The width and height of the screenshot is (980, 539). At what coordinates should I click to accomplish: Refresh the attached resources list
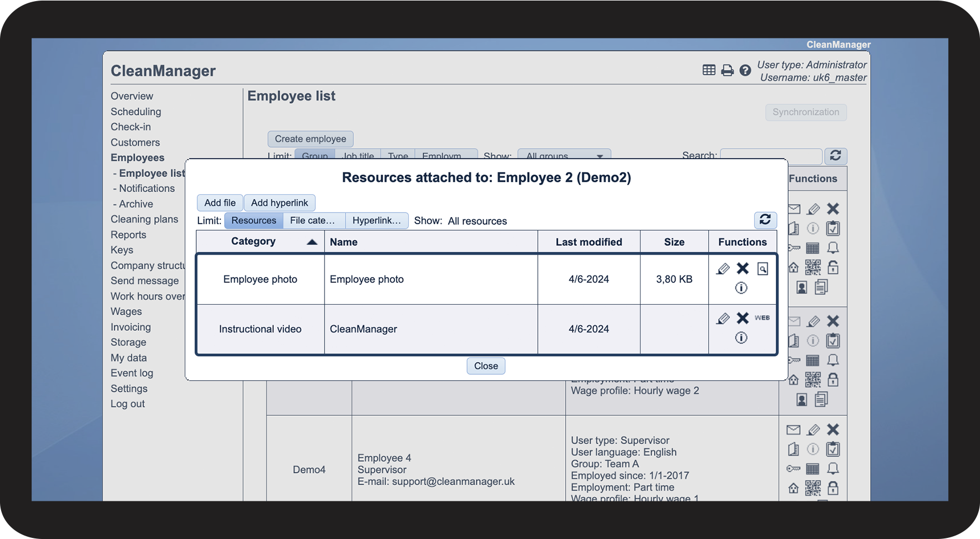click(765, 220)
